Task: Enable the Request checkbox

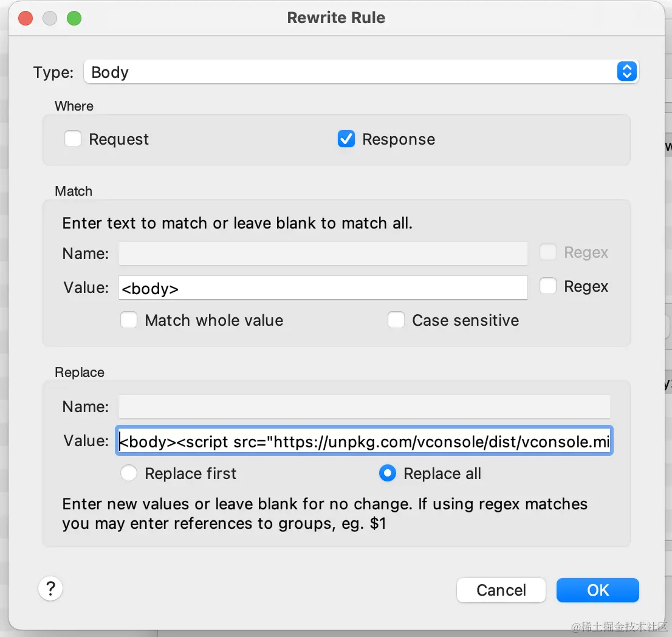Action: [x=73, y=139]
